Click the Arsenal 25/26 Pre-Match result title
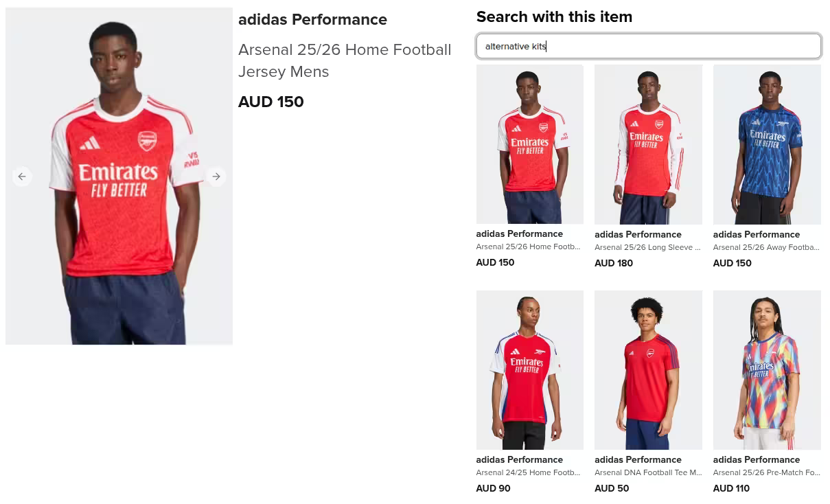This screenshot has height=504, width=830. [766, 472]
